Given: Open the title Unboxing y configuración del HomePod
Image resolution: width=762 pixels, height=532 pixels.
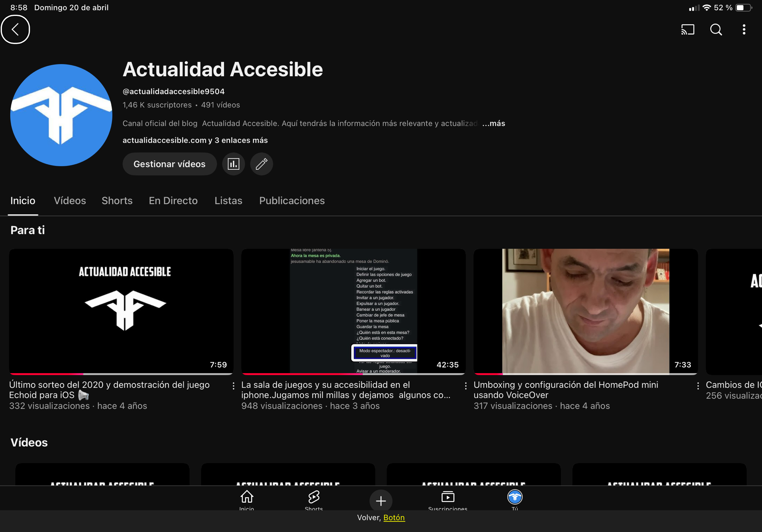Looking at the screenshot, I should [566, 390].
